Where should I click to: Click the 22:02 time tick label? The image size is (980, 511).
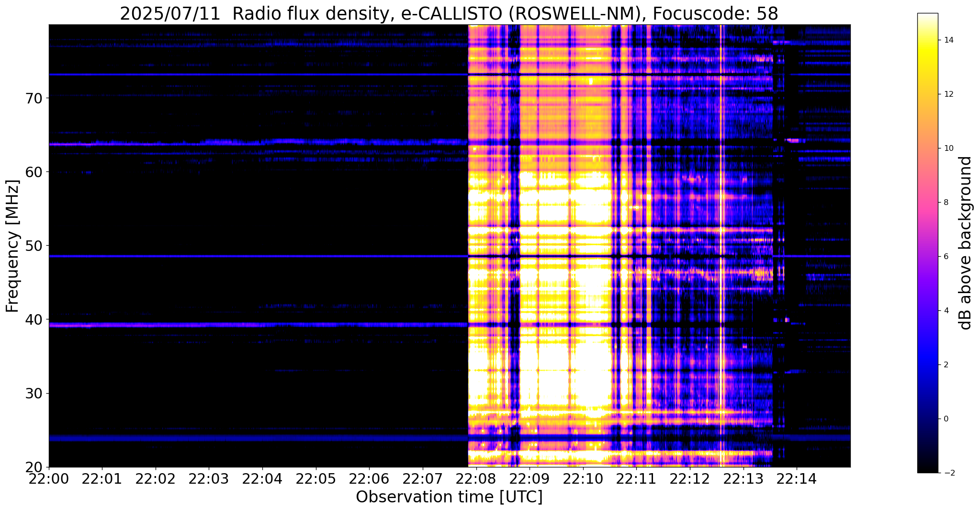156,478
